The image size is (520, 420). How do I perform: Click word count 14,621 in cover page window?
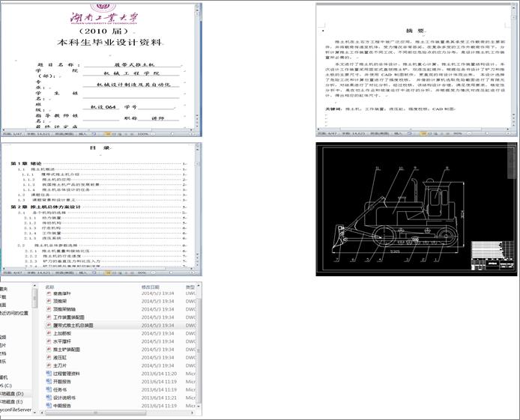(39, 134)
